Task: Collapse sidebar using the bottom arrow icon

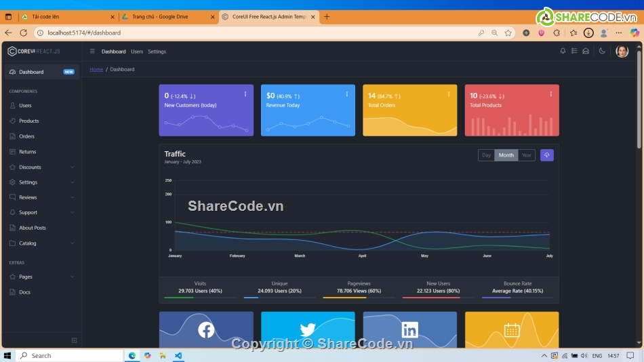Action: point(75,340)
